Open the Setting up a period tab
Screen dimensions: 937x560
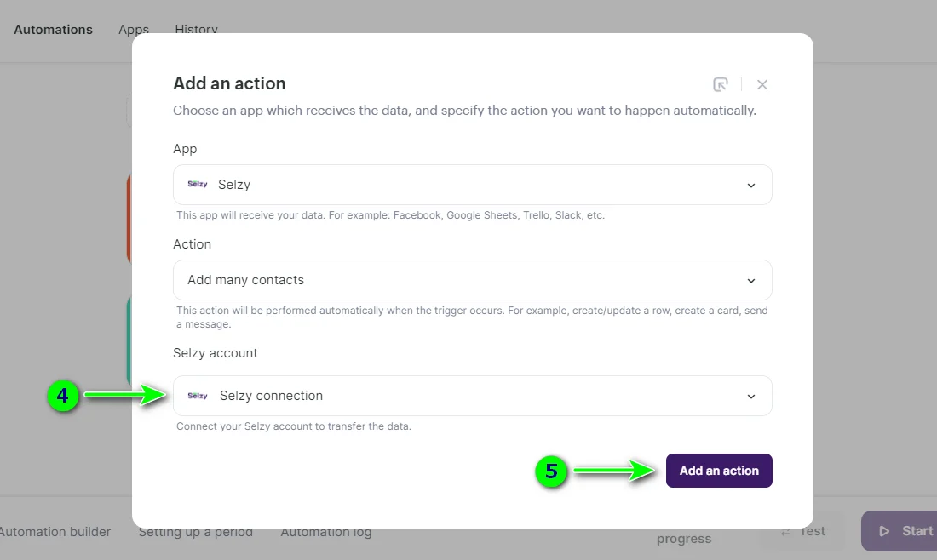point(195,531)
